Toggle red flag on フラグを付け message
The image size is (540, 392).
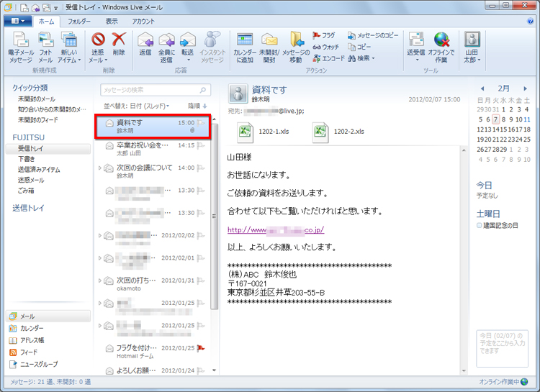pos(201,348)
